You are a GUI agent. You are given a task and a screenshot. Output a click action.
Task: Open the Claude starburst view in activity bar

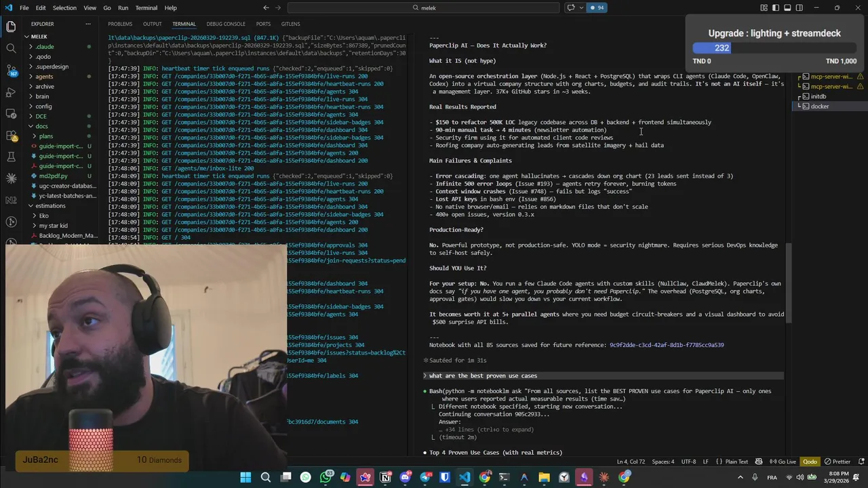(11, 178)
